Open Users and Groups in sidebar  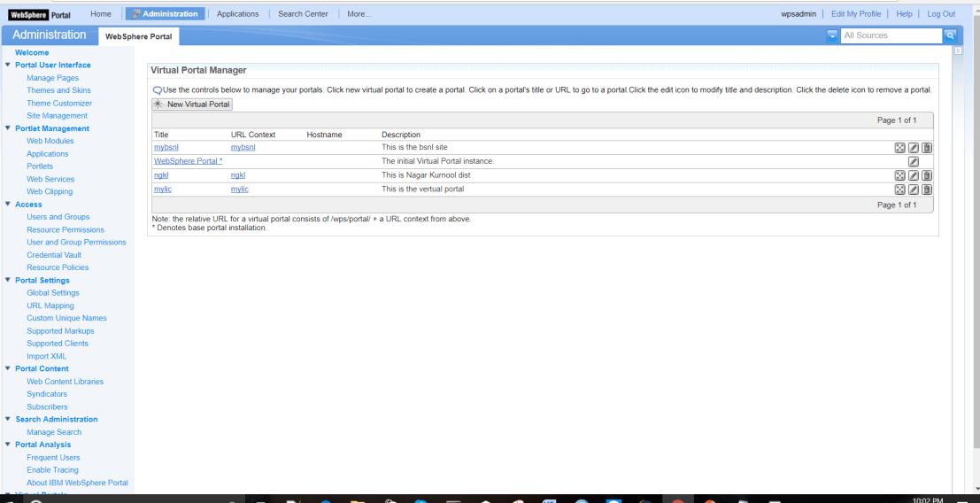click(x=58, y=217)
